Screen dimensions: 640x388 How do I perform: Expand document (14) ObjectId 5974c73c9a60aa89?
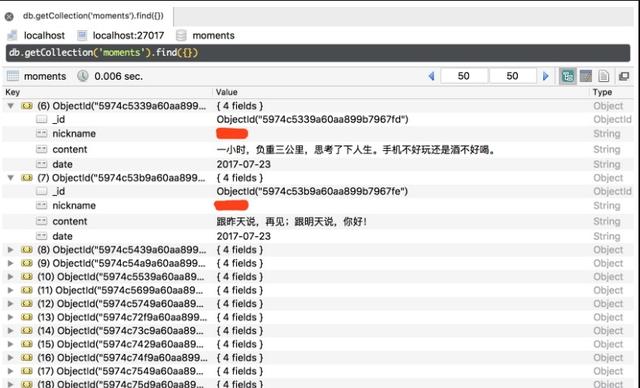11,330
